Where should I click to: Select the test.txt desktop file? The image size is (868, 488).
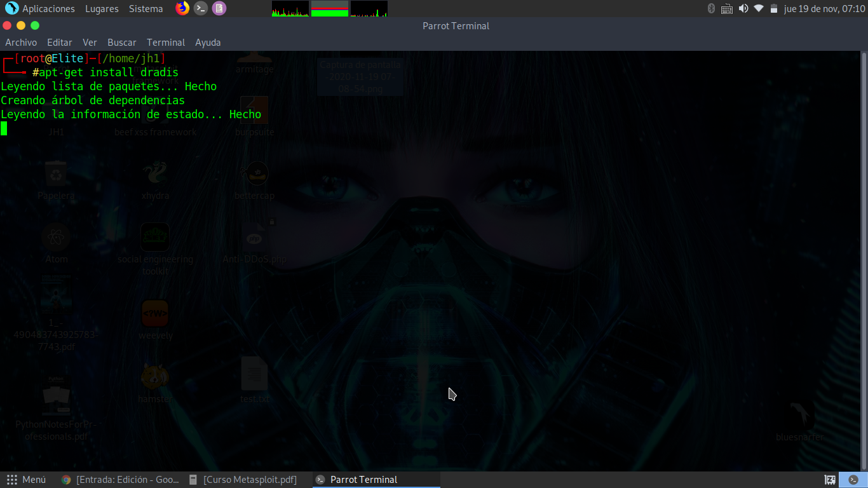pyautogui.click(x=255, y=380)
